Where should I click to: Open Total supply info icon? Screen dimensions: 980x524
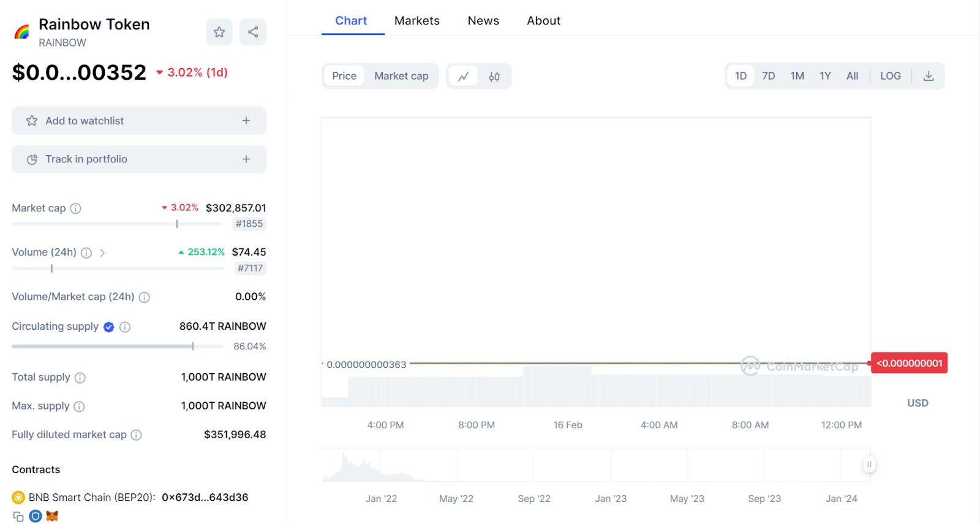point(80,378)
